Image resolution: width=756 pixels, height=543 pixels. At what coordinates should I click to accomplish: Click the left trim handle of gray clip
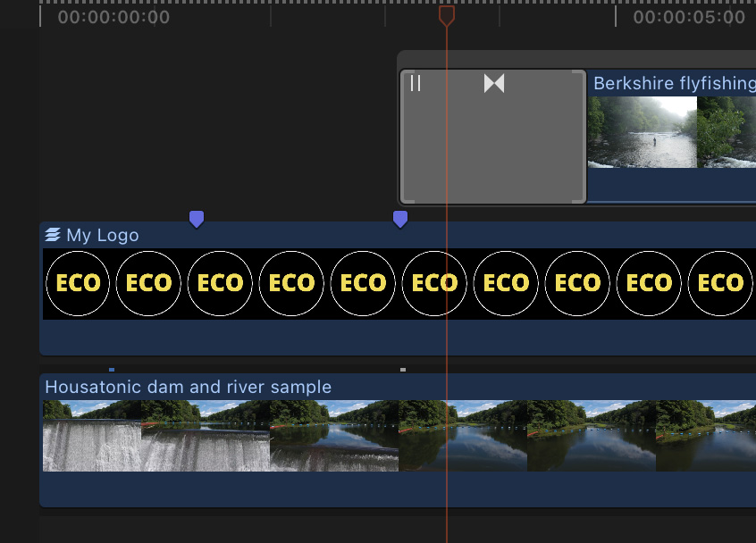(x=405, y=137)
